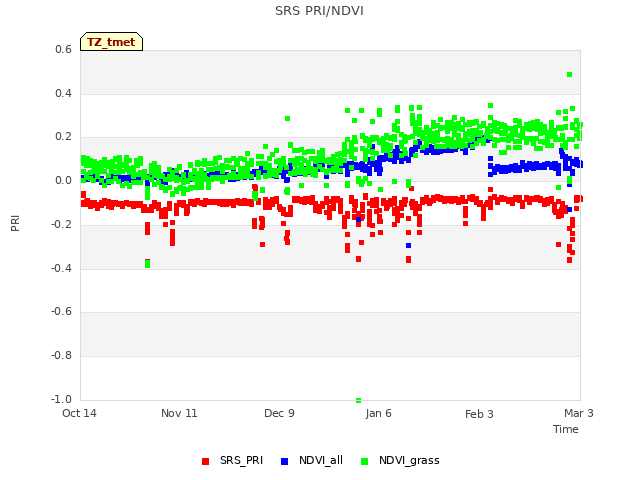Click the Jan 6 axis tick label
The width and height of the screenshot is (640, 480).
[378, 413]
